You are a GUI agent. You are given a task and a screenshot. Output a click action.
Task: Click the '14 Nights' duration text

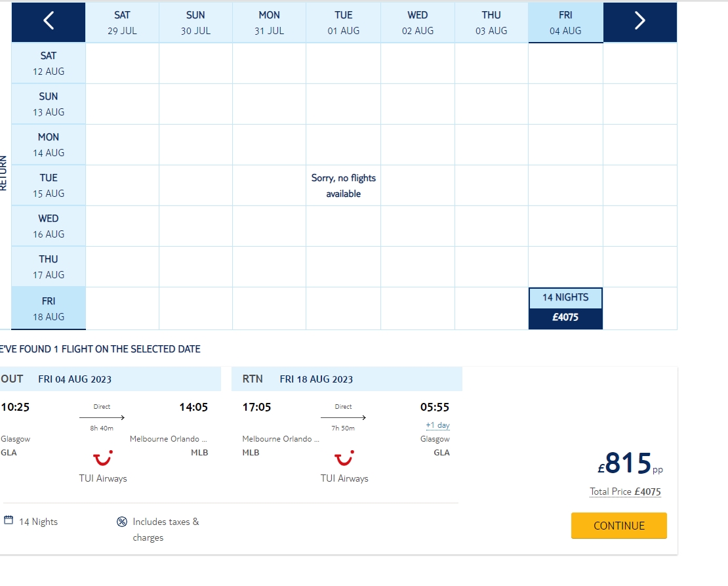[39, 522]
